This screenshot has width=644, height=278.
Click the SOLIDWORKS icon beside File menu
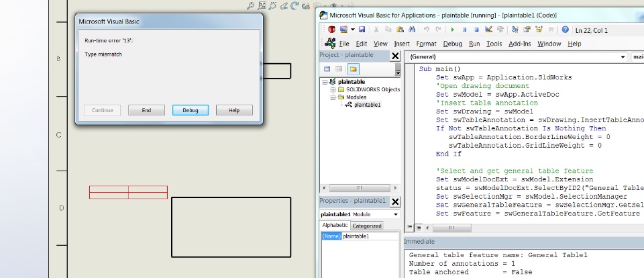click(x=330, y=43)
